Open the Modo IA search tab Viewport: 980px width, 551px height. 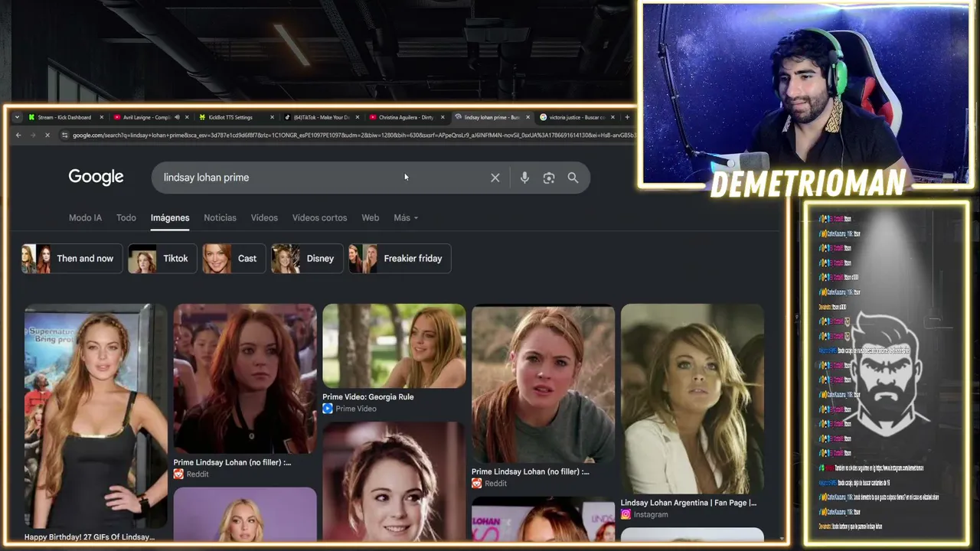[x=85, y=218]
